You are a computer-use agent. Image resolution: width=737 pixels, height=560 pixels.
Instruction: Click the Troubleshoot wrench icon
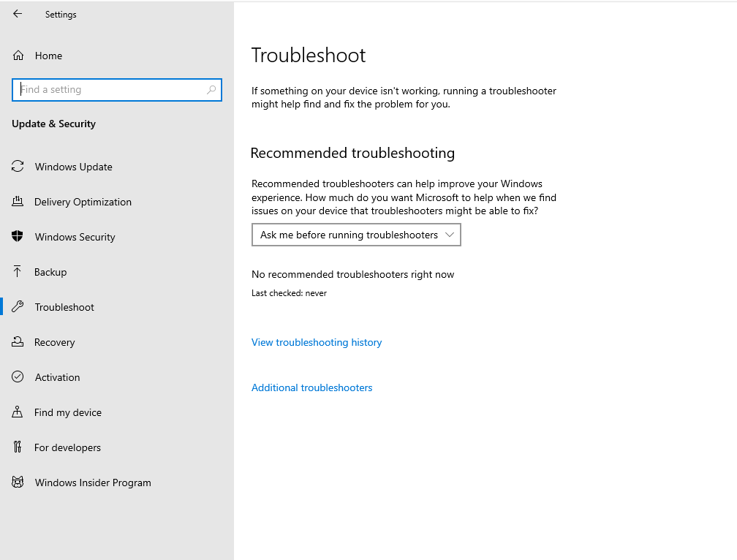18,307
